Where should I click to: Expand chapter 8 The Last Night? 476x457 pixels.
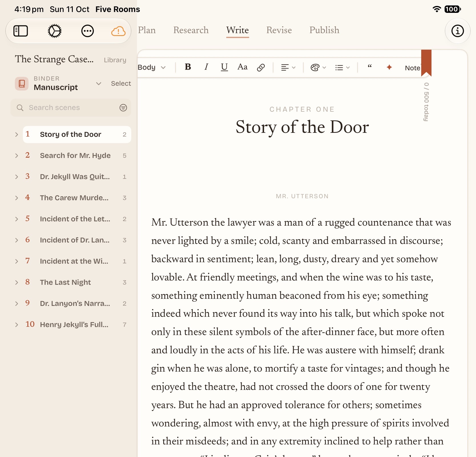coord(17,282)
